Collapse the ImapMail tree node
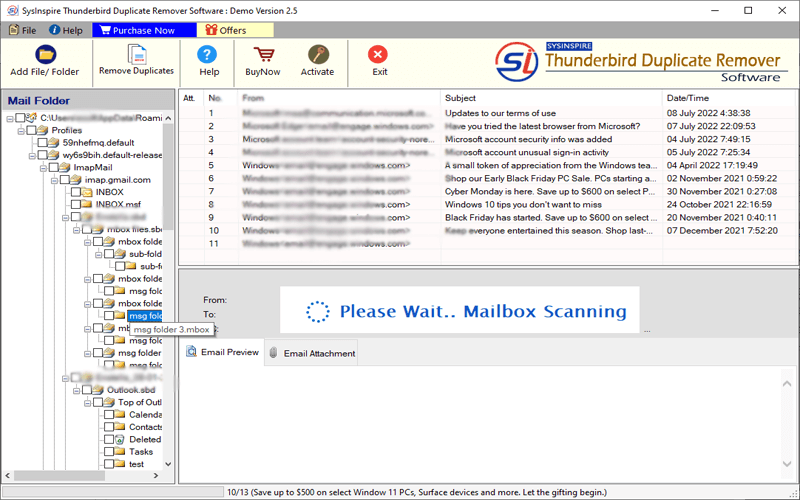Screen dimensions: 800x500 pos(43,168)
